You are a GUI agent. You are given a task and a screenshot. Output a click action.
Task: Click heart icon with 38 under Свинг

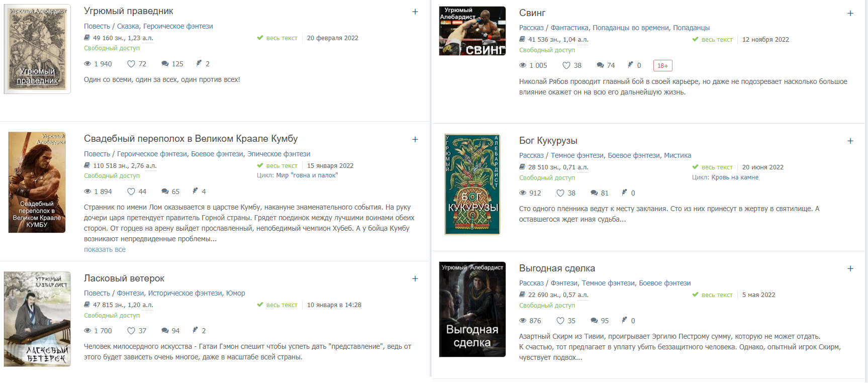coord(566,65)
